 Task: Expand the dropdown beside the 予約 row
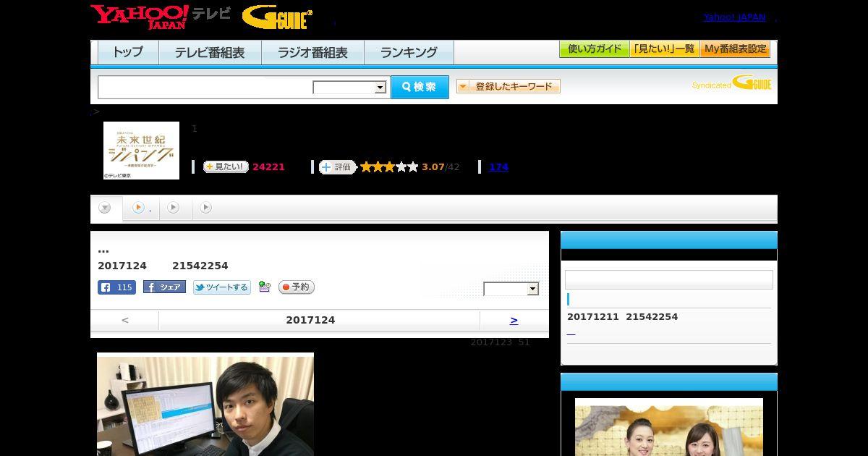pyautogui.click(x=511, y=289)
